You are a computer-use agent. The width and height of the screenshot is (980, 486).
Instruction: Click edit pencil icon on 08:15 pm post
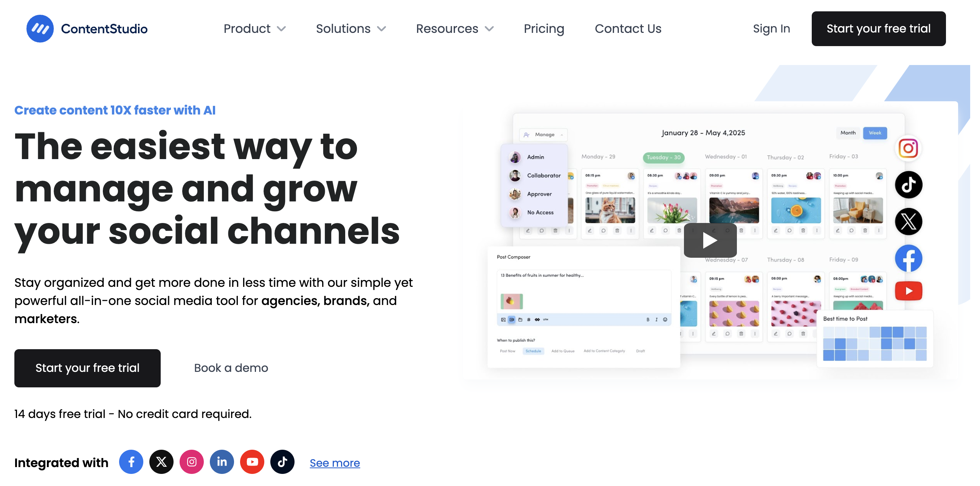coord(590,231)
